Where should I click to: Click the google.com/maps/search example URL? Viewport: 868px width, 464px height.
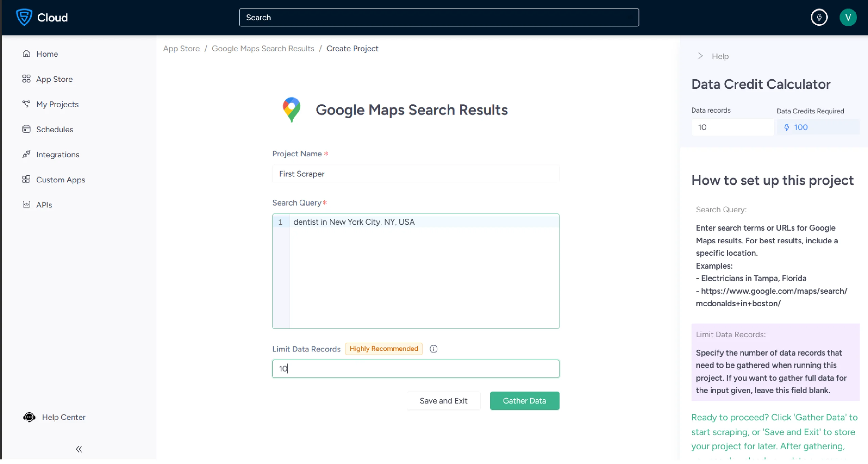pyautogui.click(x=772, y=297)
